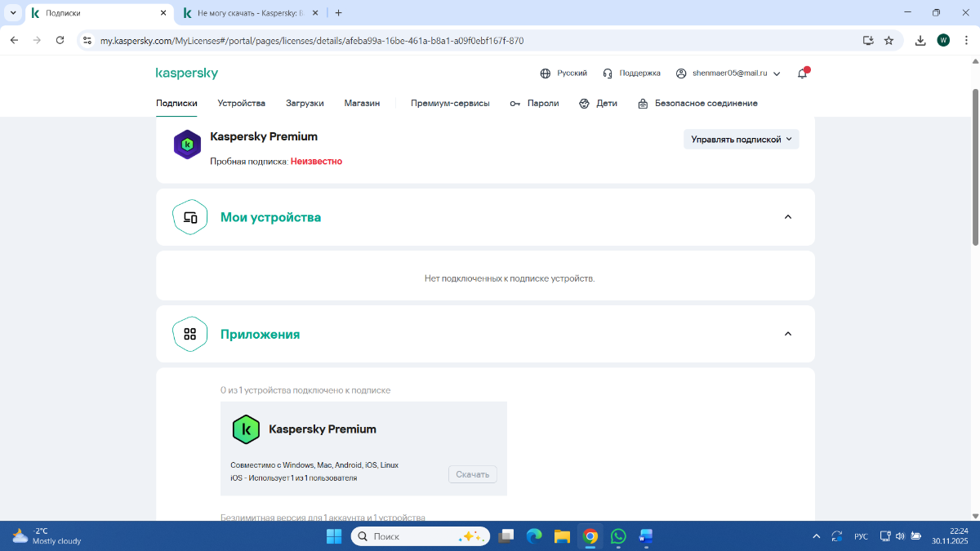Show hidden system tray icons

[x=817, y=536]
